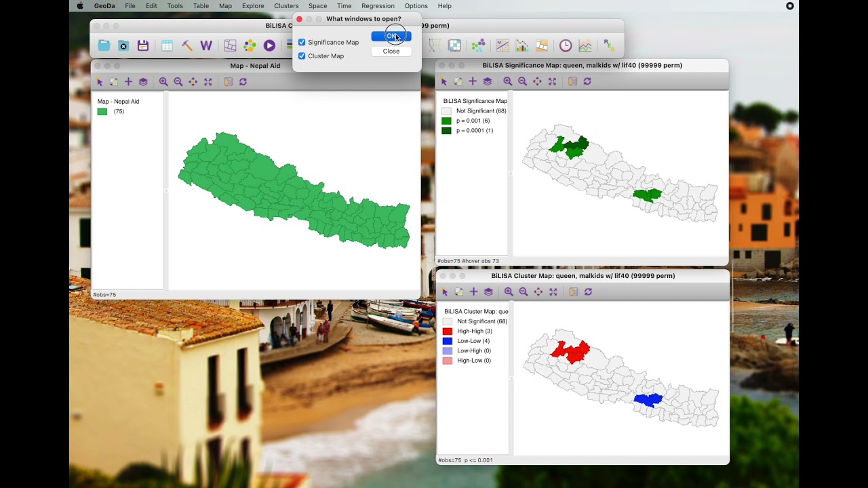Click the blue Low-Low cluster region on the map

tap(648, 400)
